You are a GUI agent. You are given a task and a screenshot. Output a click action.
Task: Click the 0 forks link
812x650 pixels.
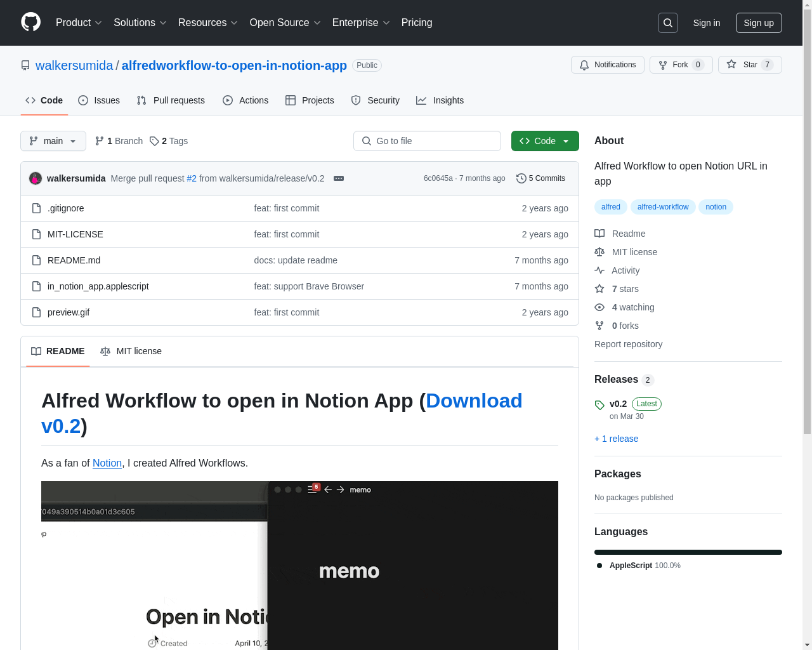pos(625,326)
